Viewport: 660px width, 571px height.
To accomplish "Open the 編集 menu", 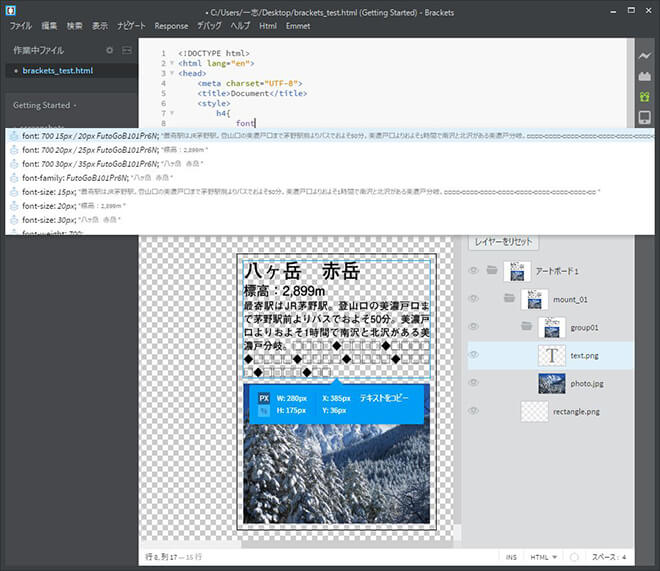I will 49,26.
